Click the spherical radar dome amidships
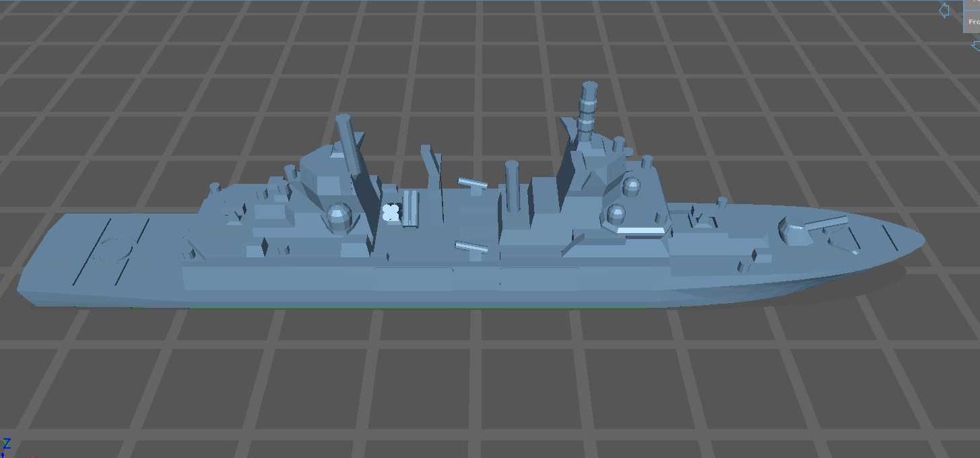The image size is (980, 458). pyautogui.click(x=340, y=216)
